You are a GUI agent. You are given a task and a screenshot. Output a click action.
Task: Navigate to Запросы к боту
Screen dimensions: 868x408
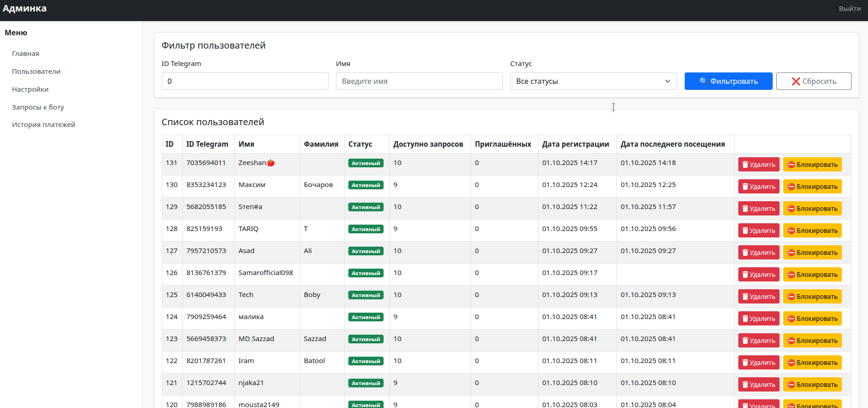tap(38, 107)
